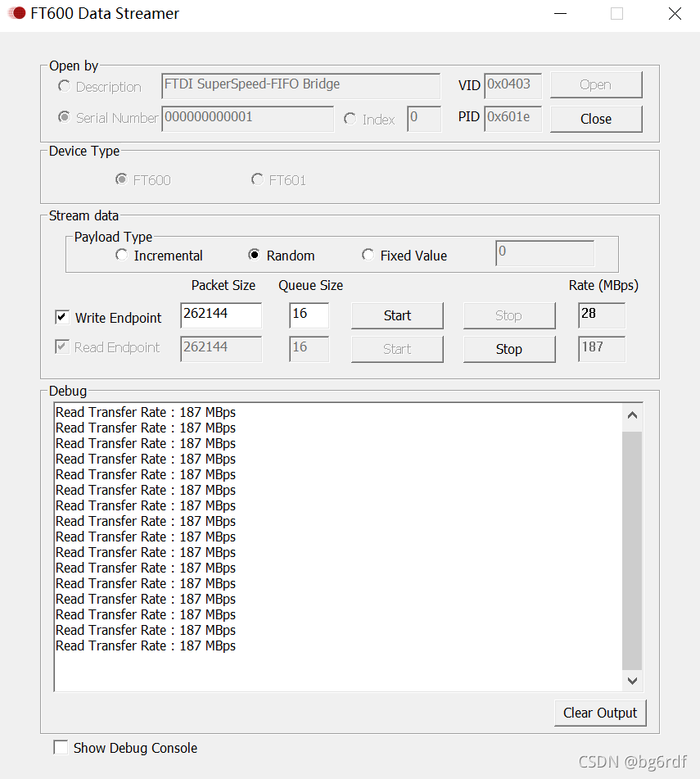Viewport: 700px width, 779px height.
Task: Start the Write Endpoint stream
Action: click(397, 315)
